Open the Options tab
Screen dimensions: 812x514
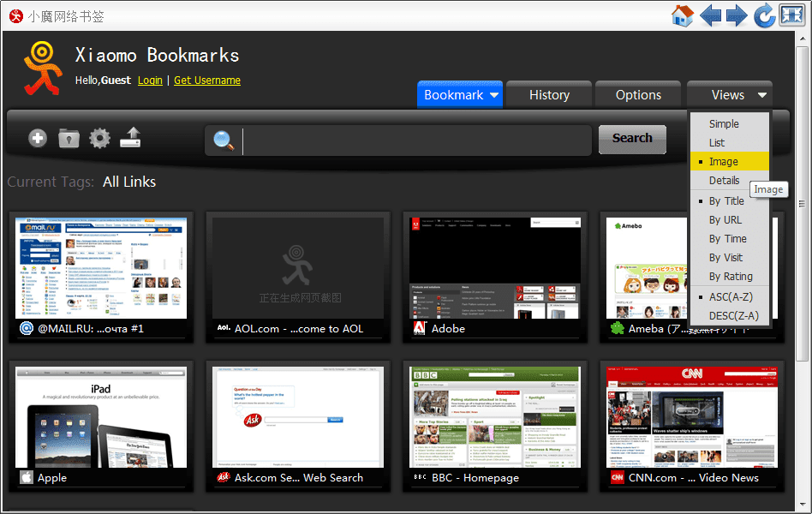[x=637, y=94]
